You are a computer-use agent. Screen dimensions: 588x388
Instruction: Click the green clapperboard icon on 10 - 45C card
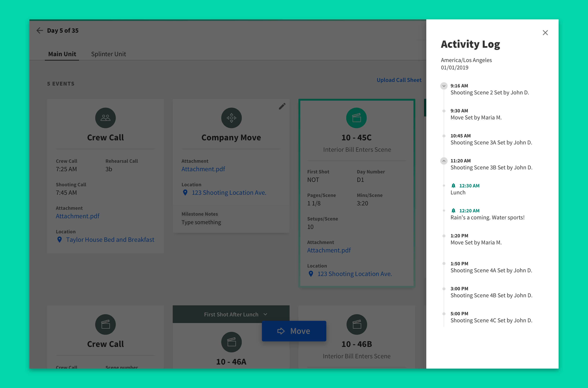(356, 118)
